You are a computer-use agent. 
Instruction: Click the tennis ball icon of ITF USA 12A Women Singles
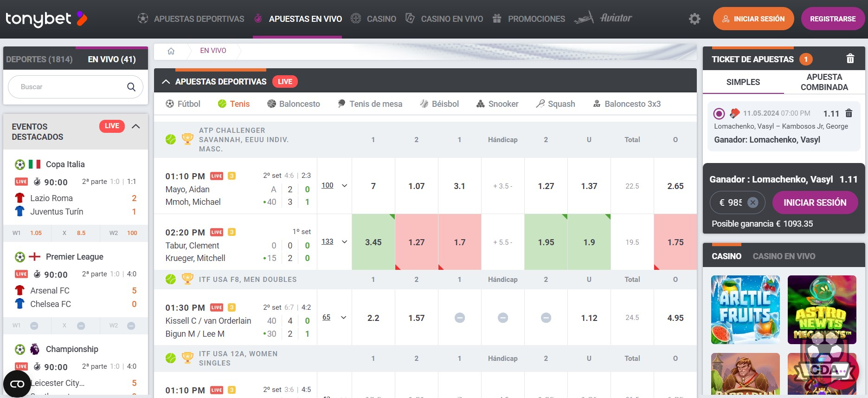(171, 358)
